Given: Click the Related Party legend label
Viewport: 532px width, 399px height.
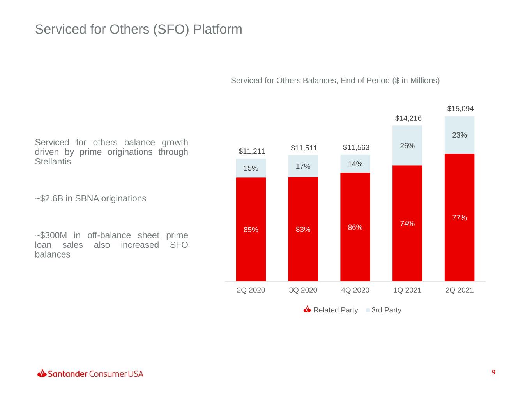Looking at the screenshot, I should (335, 310).
